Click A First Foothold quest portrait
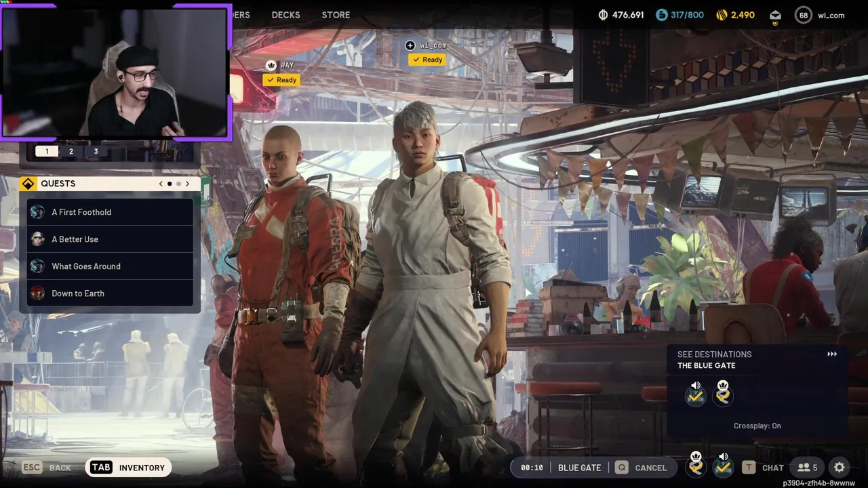This screenshot has width=868, height=488. 38,212
